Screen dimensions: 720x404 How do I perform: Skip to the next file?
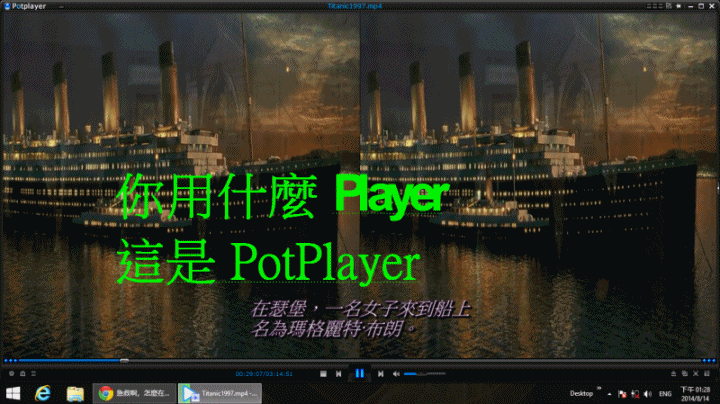381,374
